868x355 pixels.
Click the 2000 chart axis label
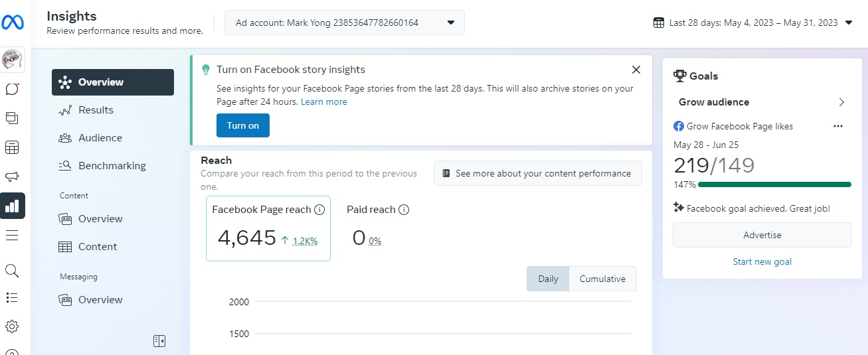[x=239, y=302]
